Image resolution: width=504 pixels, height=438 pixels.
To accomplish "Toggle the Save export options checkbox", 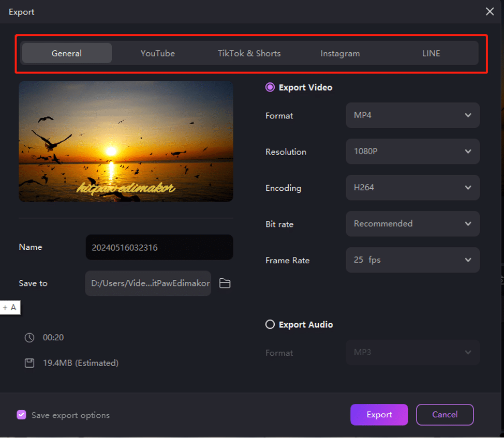I will pos(21,415).
